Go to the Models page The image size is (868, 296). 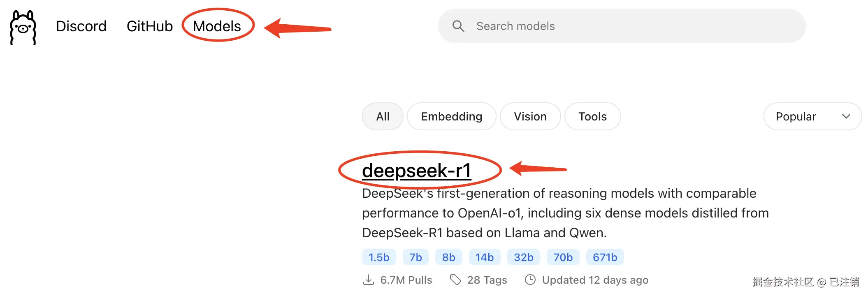tap(217, 26)
